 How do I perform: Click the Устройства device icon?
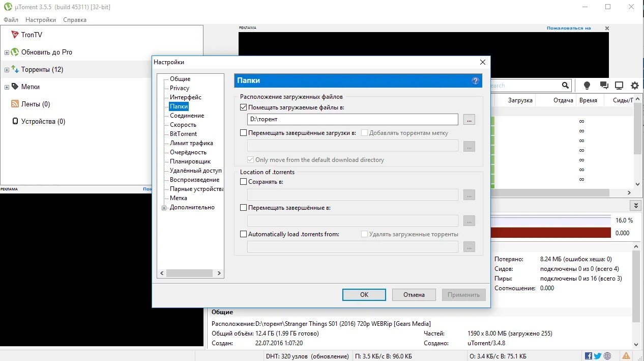click(15, 121)
